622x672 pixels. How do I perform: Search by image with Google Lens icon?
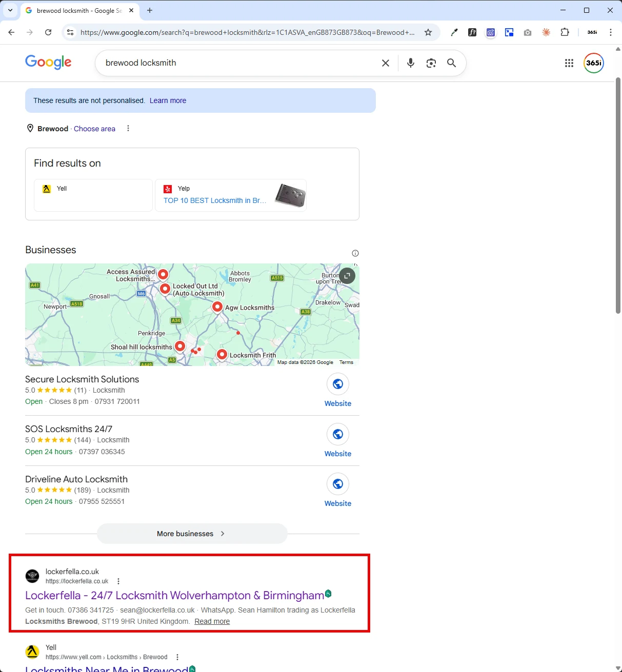pos(431,63)
